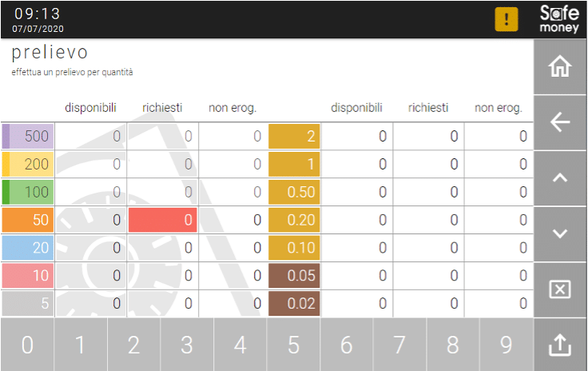
Task: Tap digit 0 on the numeric keypad
Action: point(27,345)
